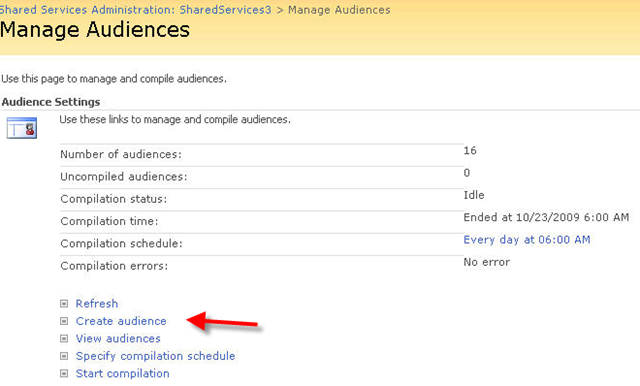Open the View audiences link
The width and height of the screenshot is (640, 386).
tap(118, 339)
